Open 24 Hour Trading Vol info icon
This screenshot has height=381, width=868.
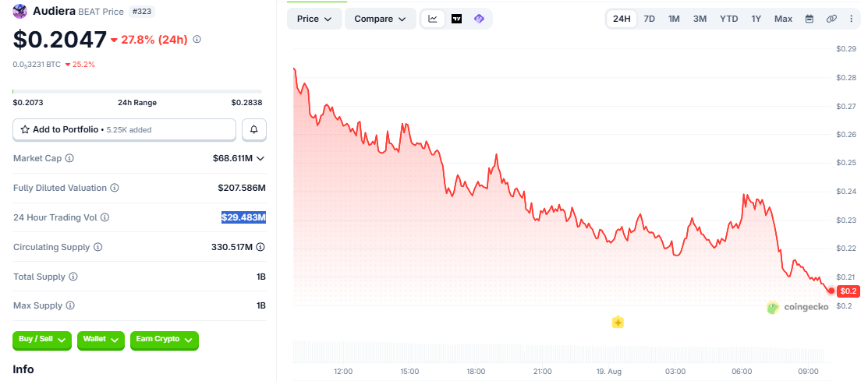pyautogui.click(x=105, y=218)
